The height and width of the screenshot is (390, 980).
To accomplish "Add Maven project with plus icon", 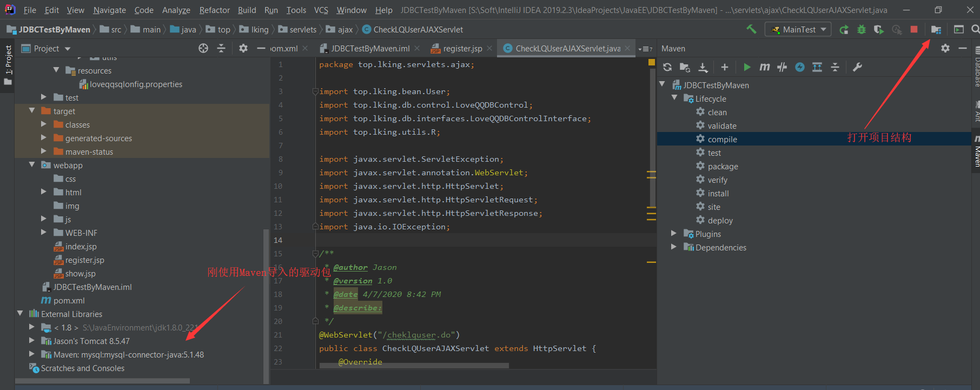I will tap(725, 67).
